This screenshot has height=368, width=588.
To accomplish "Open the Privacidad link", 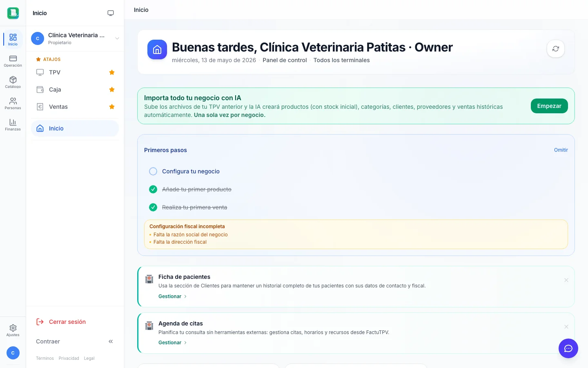I will [69, 358].
